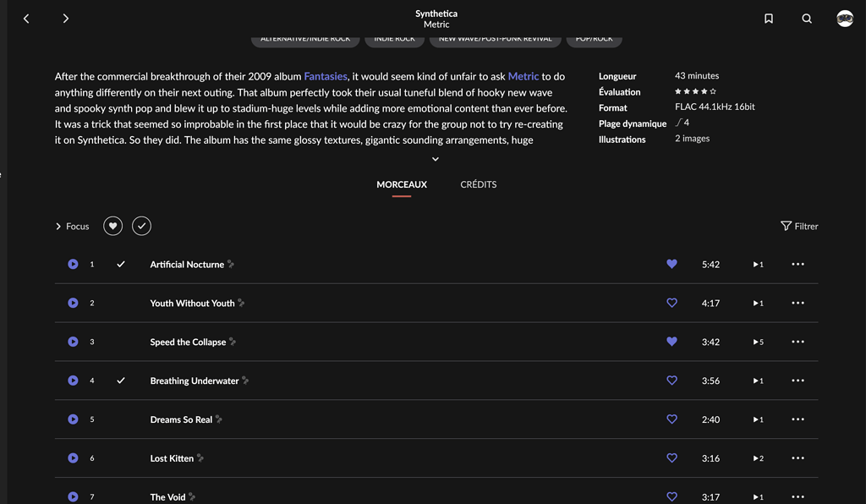
Task: Play the track Artificial Nocturne
Action: pos(74,264)
